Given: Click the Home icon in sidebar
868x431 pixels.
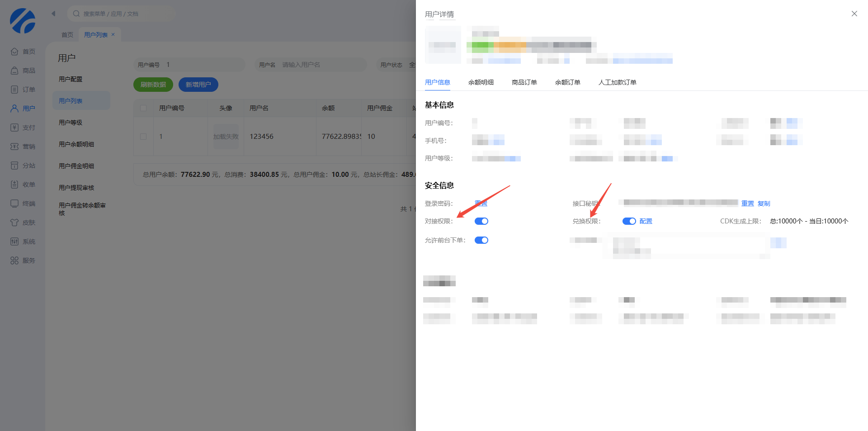Looking at the screenshot, I should tap(14, 52).
